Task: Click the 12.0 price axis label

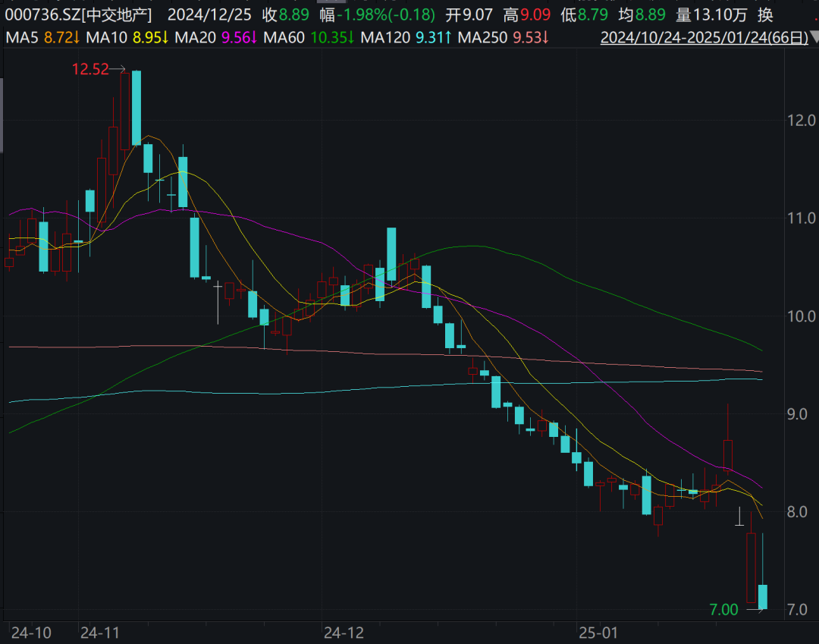Action: click(802, 121)
